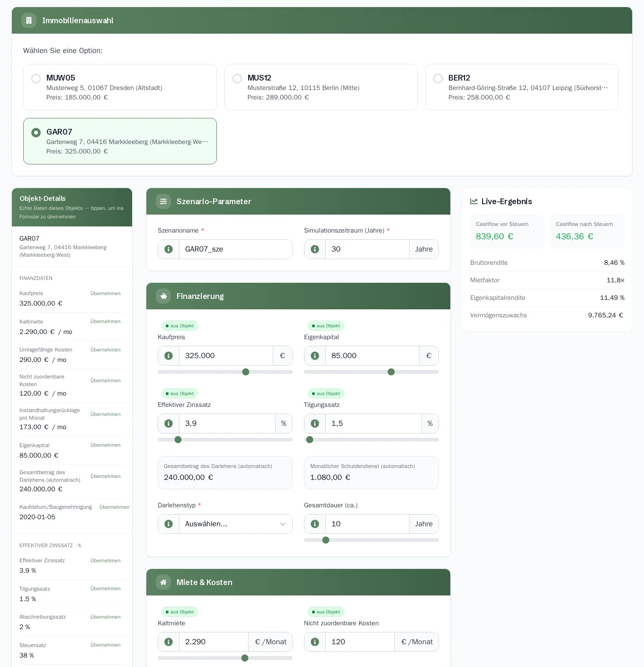Click the Tilgungssatz input showing 1,5
The image size is (644, 667).
[x=374, y=424]
